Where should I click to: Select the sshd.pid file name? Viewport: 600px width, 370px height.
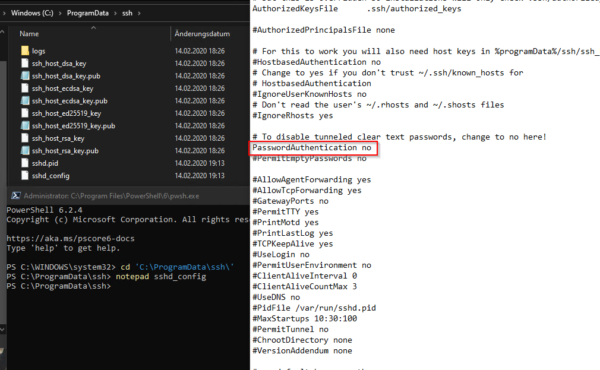pos(45,163)
